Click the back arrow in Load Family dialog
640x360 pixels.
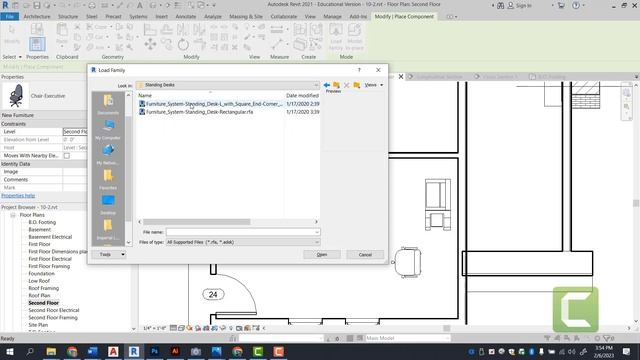pyautogui.click(x=327, y=85)
